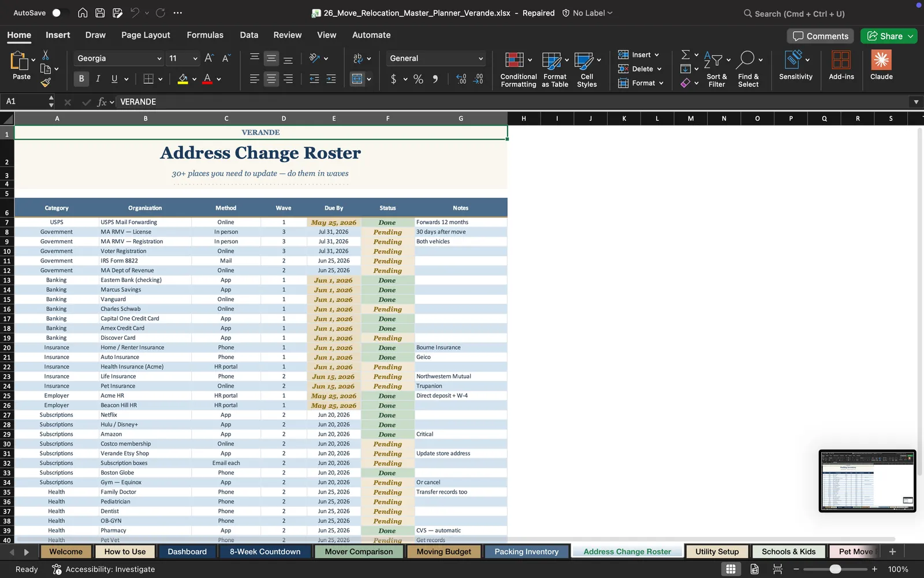This screenshot has height=578, width=924.
Task: Click the Format Painter brush icon
Action: coord(46,83)
